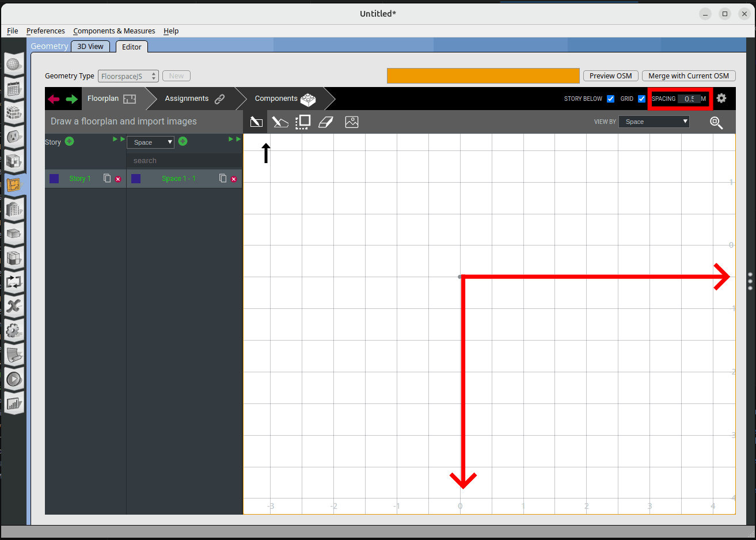The image size is (756, 540).
Task: Open the View By Space dropdown
Action: pyautogui.click(x=654, y=122)
